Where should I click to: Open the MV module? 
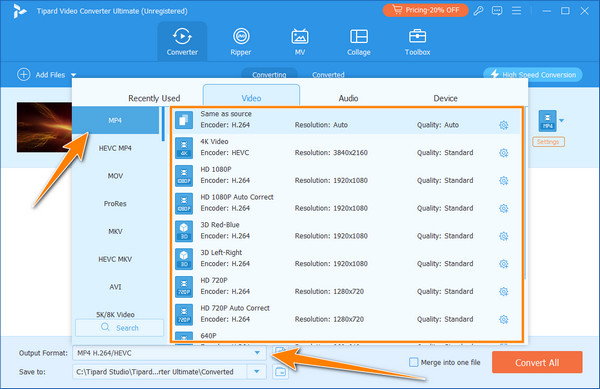click(x=300, y=41)
